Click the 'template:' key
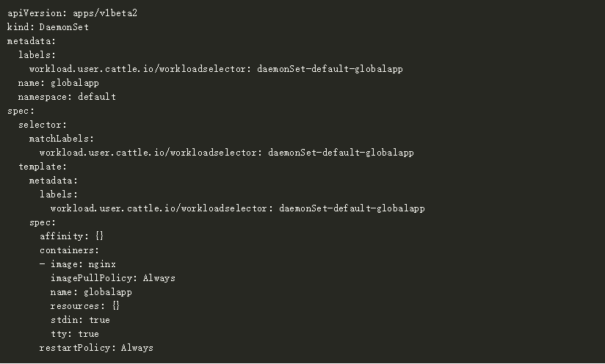 43,167
